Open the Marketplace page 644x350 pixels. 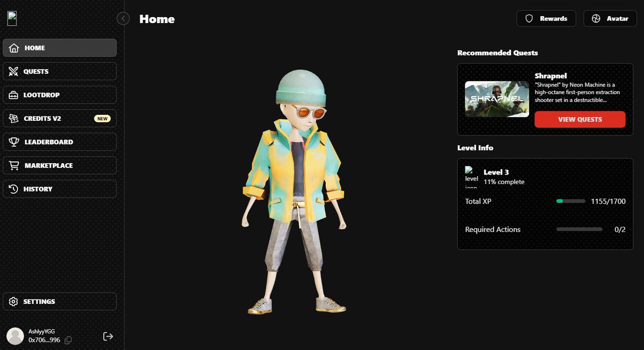pyautogui.click(x=60, y=165)
